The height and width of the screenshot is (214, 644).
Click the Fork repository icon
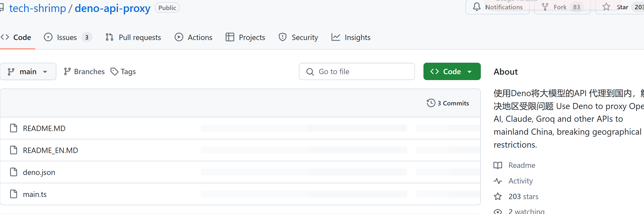coord(545,7)
